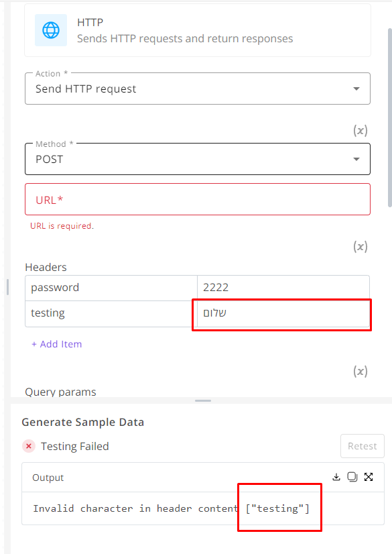Open the Send HTTP request selector
The width and height of the screenshot is (392, 554).
tap(198, 89)
